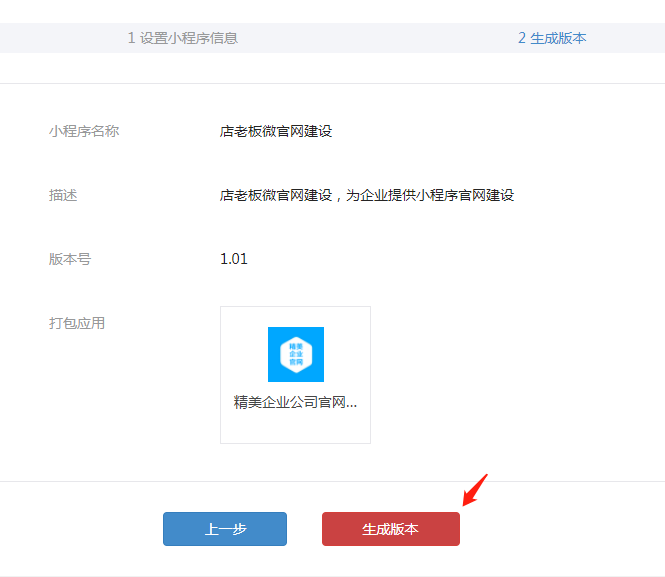Click the 小程序名称 field label

[x=84, y=131]
